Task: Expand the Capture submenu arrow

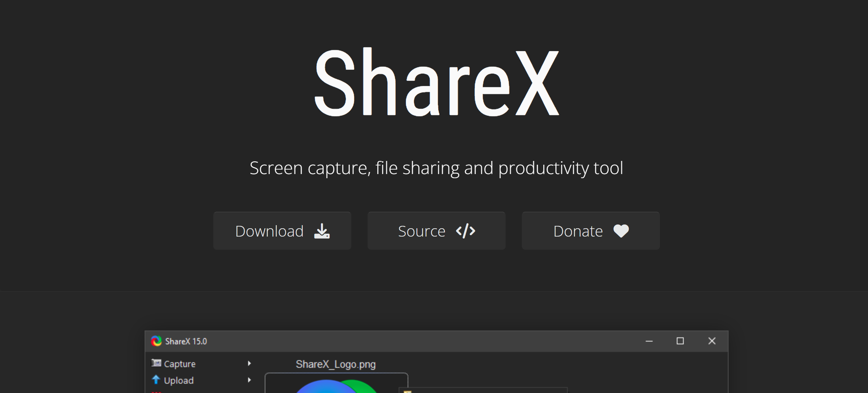Action: point(249,363)
